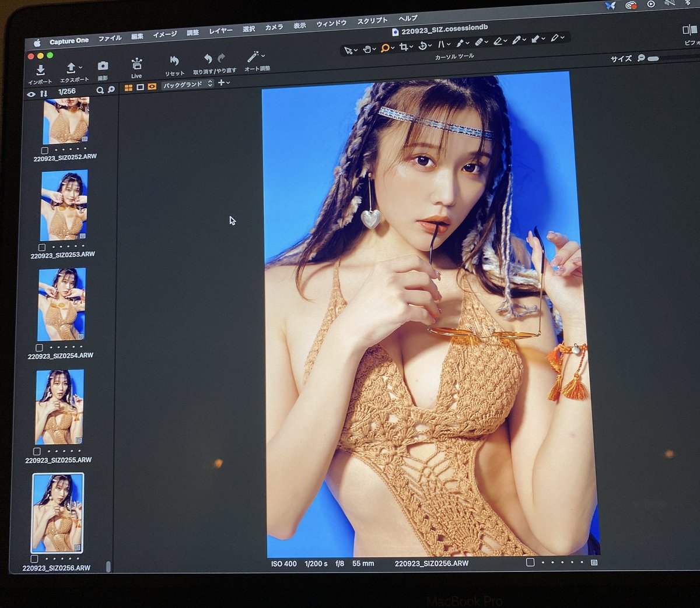Open the バックグランド layer dropdown
This screenshot has width=700, height=608.
point(187,85)
